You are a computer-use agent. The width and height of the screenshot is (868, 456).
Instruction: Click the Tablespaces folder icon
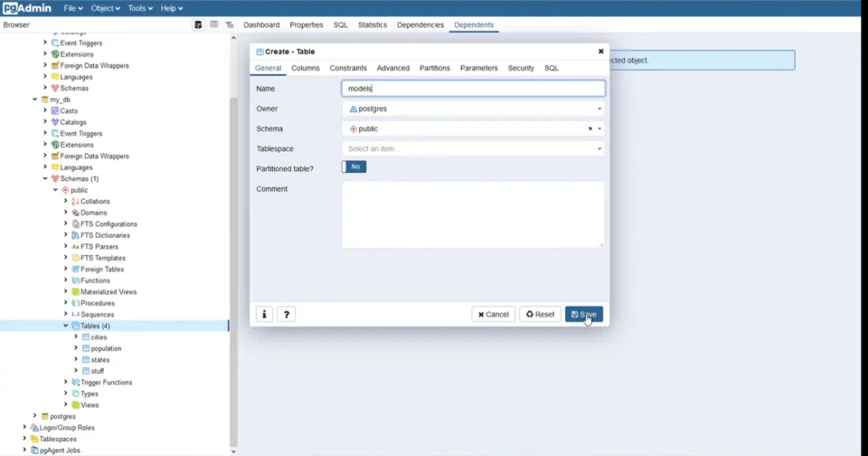(34, 439)
